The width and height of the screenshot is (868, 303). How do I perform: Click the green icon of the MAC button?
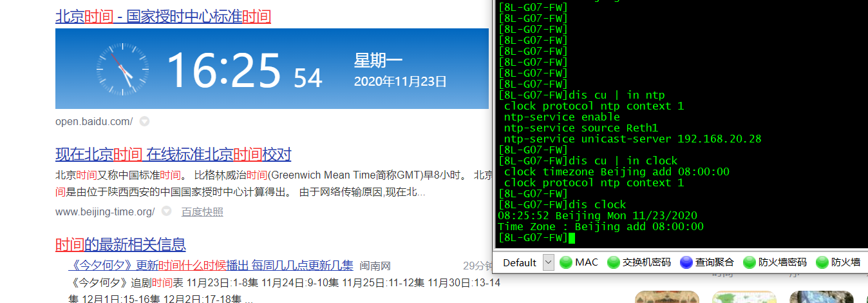[x=566, y=262]
